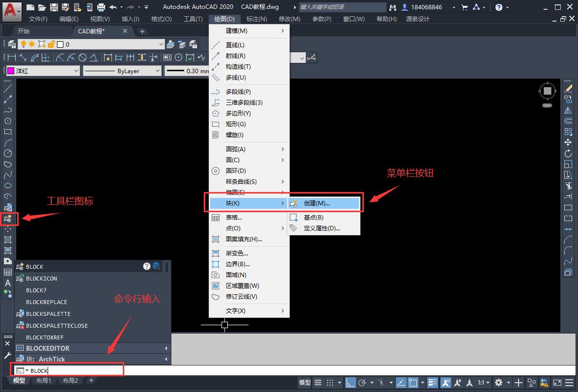Open the status bar Customization menu icon
This screenshot has height=392, width=578.
point(569,382)
